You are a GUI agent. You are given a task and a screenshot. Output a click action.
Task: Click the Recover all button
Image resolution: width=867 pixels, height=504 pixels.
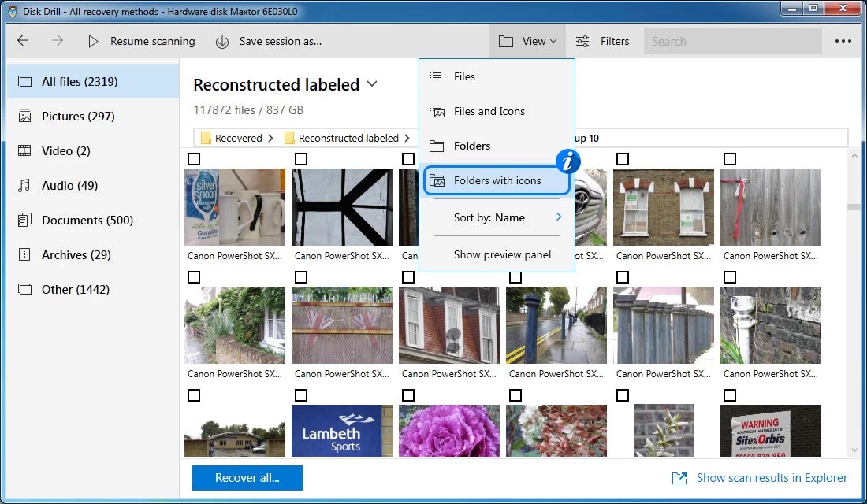coord(247,478)
